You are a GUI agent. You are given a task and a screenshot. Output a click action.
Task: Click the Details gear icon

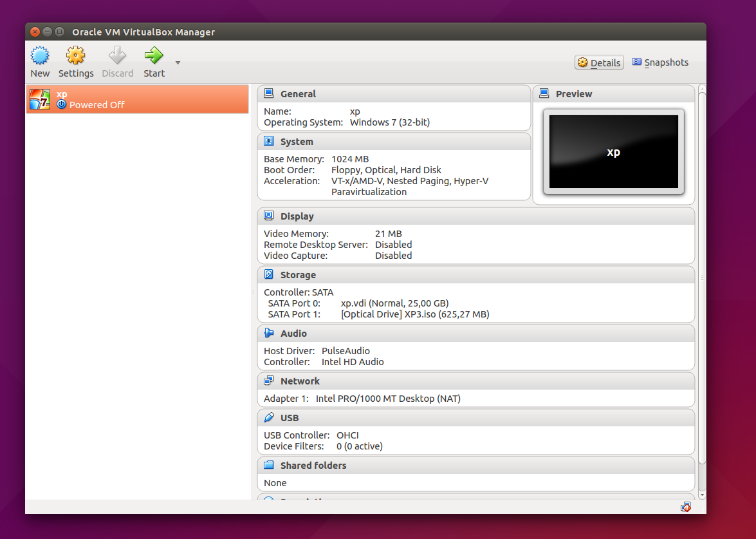click(583, 62)
